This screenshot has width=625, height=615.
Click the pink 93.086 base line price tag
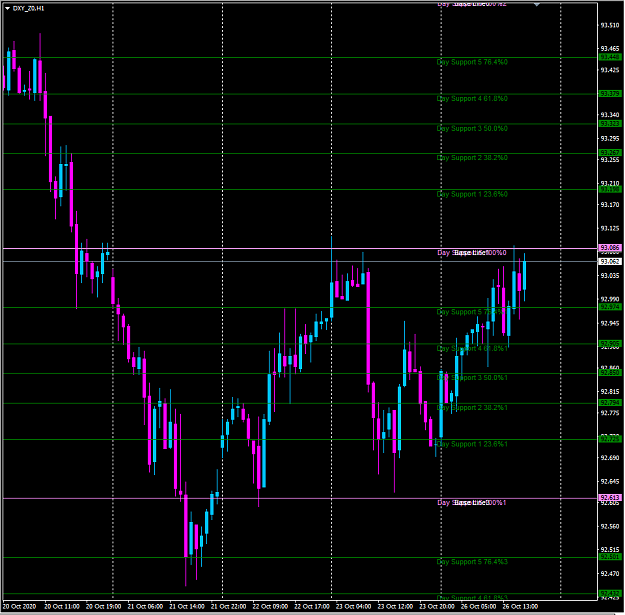click(x=610, y=248)
